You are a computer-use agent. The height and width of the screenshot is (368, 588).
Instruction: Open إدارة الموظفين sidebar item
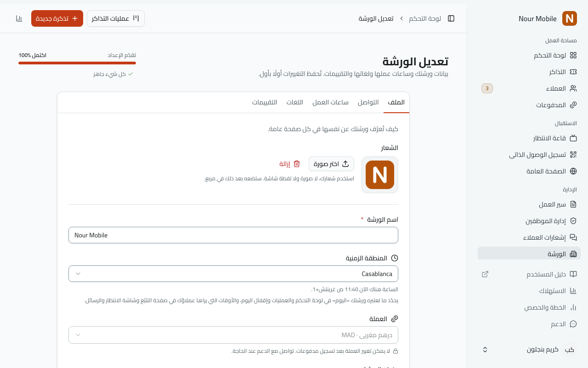click(529, 221)
